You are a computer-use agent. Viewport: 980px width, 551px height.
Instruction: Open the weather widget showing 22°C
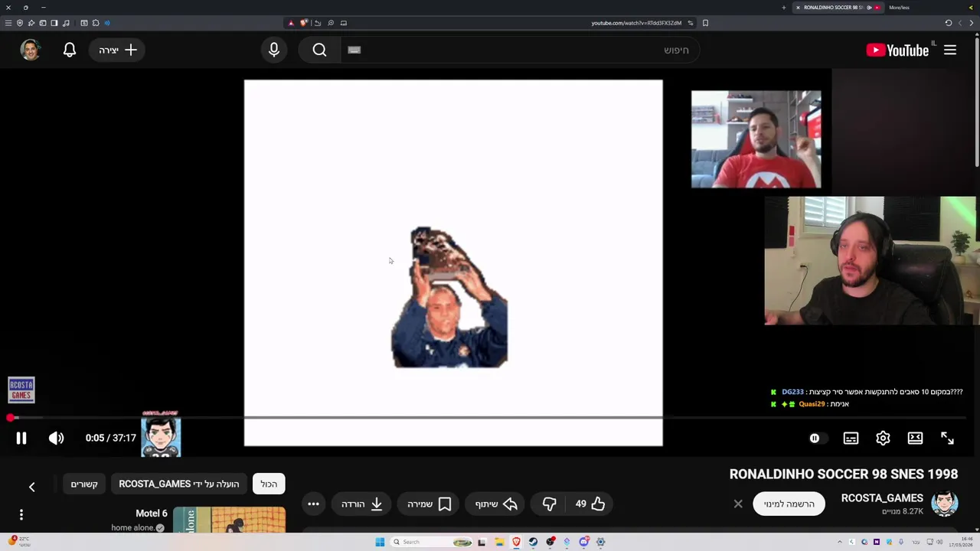point(18,541)
